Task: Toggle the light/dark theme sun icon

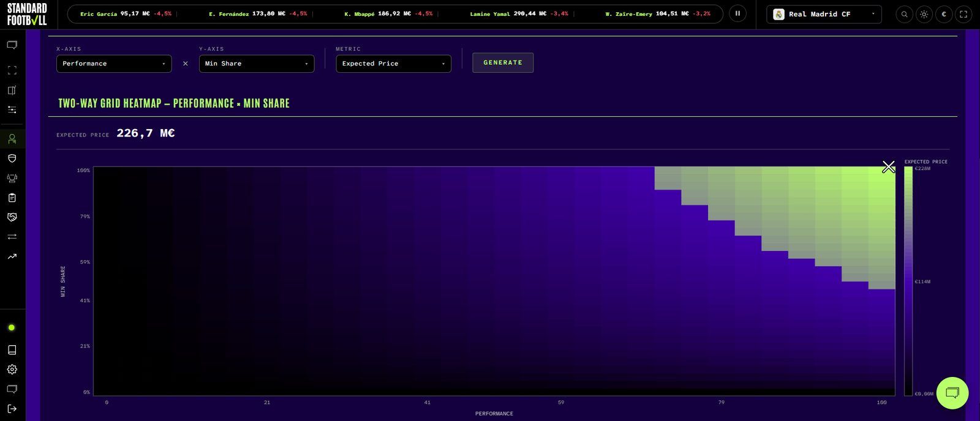Action: tap(924, 14)
